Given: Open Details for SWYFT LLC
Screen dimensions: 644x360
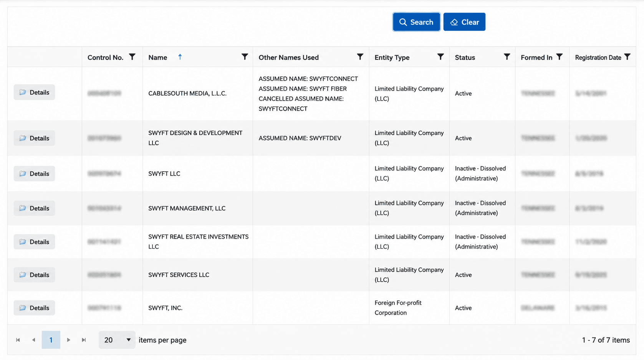Looking at the screenshot, I should point(34,173).
